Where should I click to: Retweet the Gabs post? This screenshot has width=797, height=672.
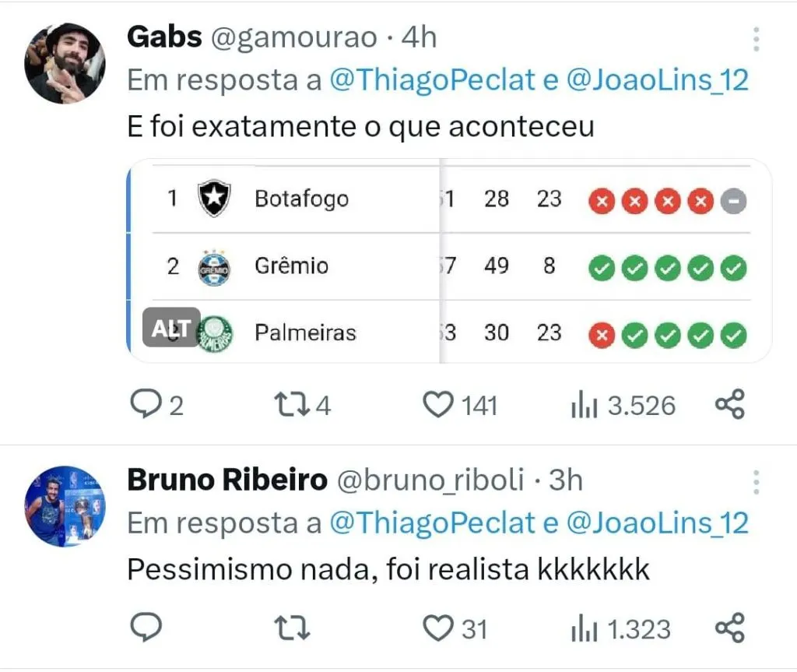(x=292, y=405)
